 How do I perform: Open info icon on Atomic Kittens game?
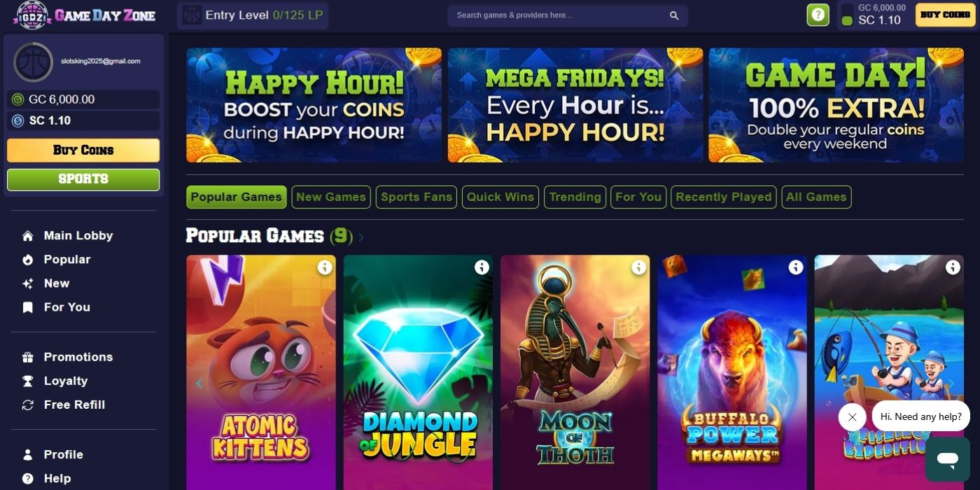(x=325, y=267)
